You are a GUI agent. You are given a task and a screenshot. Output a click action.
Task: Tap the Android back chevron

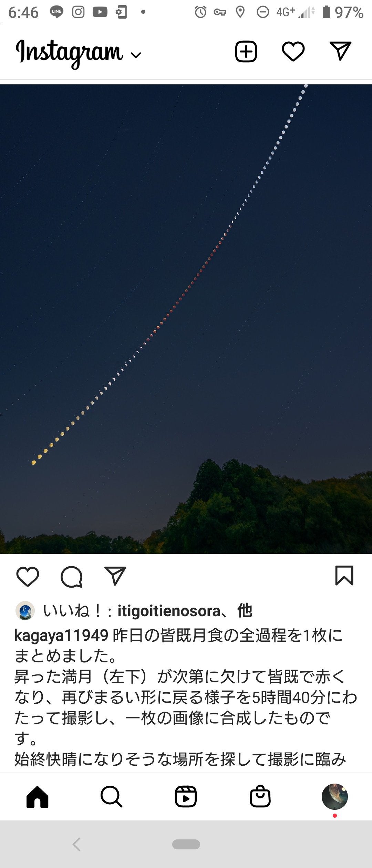tap(76, 844)
